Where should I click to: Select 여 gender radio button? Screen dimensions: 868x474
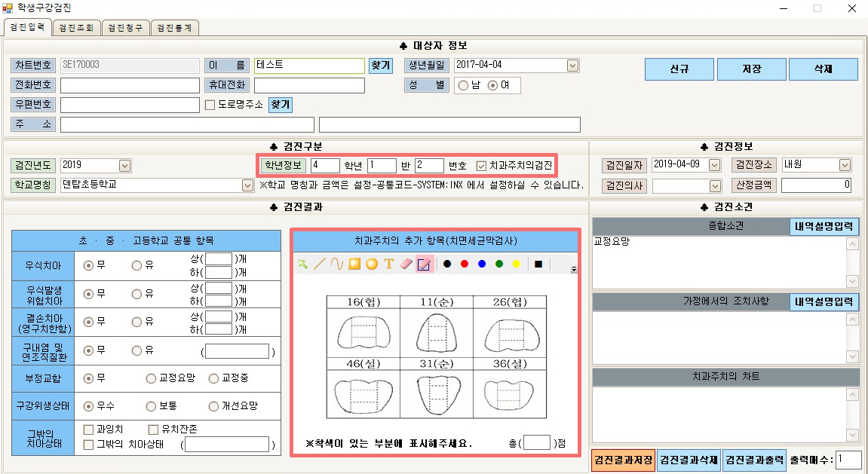pos(492,86)
